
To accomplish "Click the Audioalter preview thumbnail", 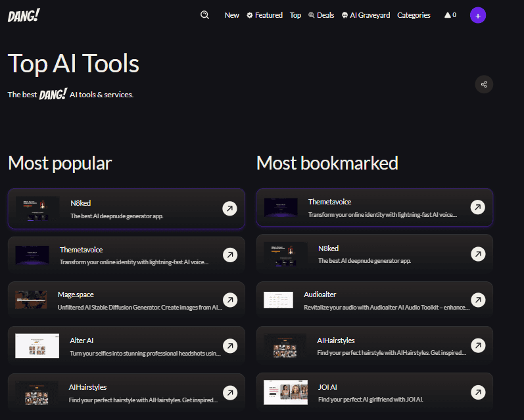I will pyautogui.click(x=278, y=300).
